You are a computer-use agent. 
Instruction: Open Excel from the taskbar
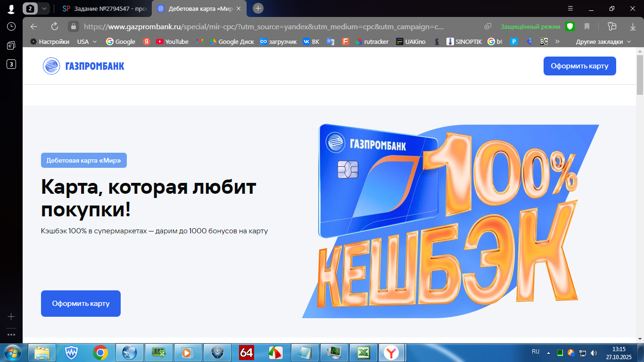tap(363, 352)
